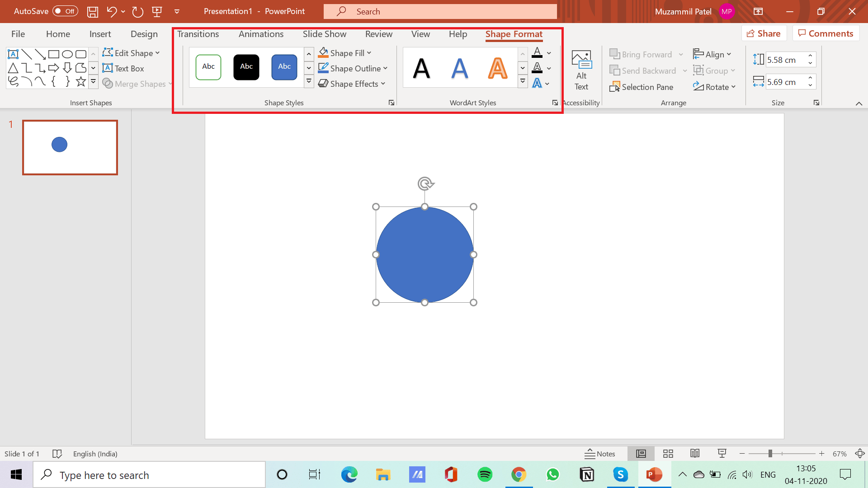Switch to Reading View
The height and width of the screenshot is (488, 868).
(x=695, y=454)
